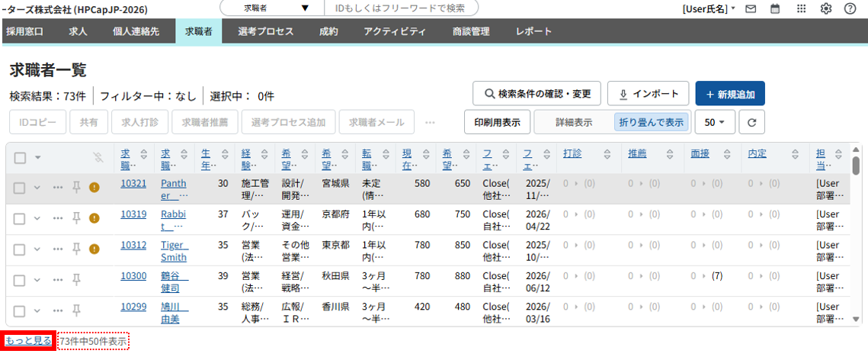Open the レポート tab
The width and height of the screenshot is (868, 357).
tap(533, 31)
